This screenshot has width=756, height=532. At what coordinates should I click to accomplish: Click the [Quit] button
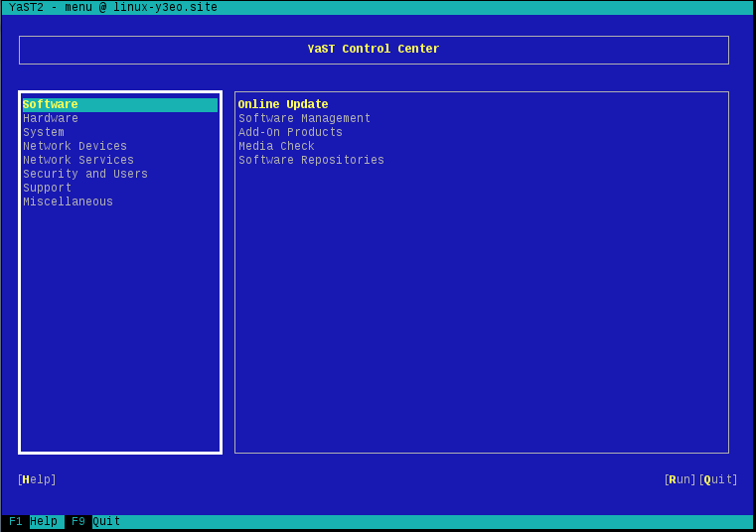point(718,480)
